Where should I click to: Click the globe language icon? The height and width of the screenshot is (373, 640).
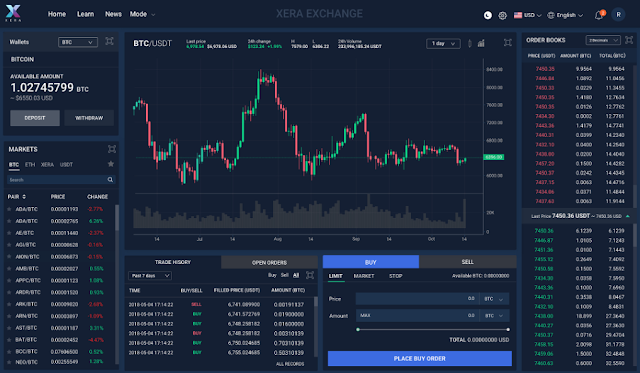coord(551,15)
